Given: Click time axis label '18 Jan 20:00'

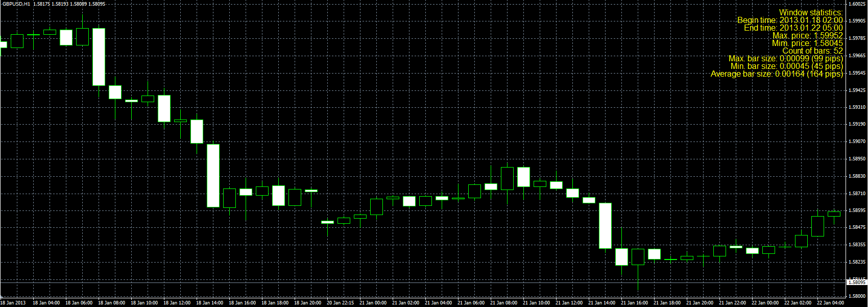Looking at the screenshot, I should 307,303.
